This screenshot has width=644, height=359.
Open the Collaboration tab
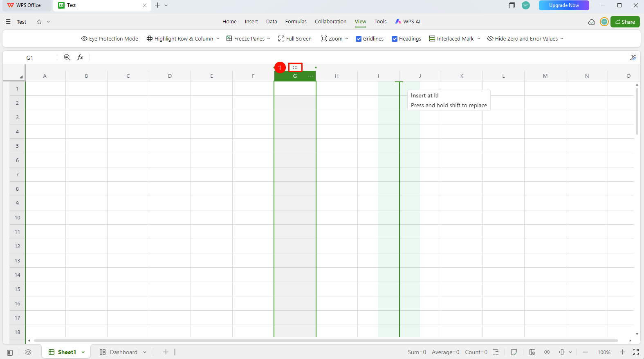click(330, 22)
